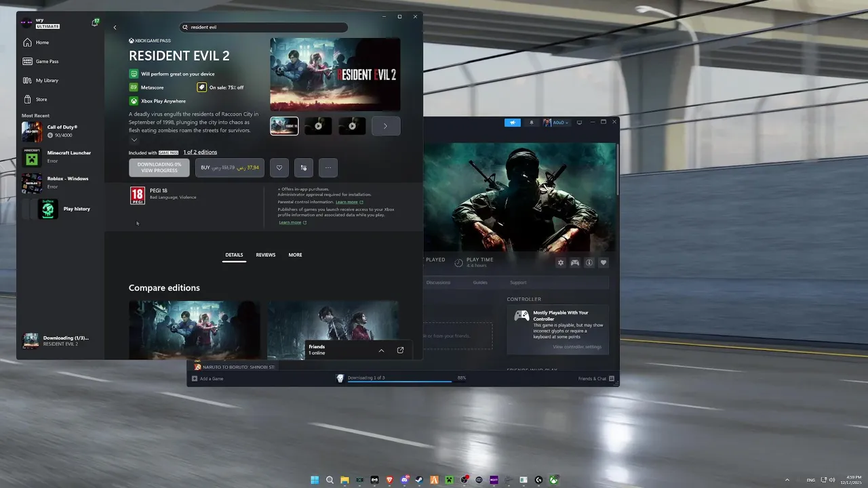Show next media thumbnails arrow

[386, 126]
